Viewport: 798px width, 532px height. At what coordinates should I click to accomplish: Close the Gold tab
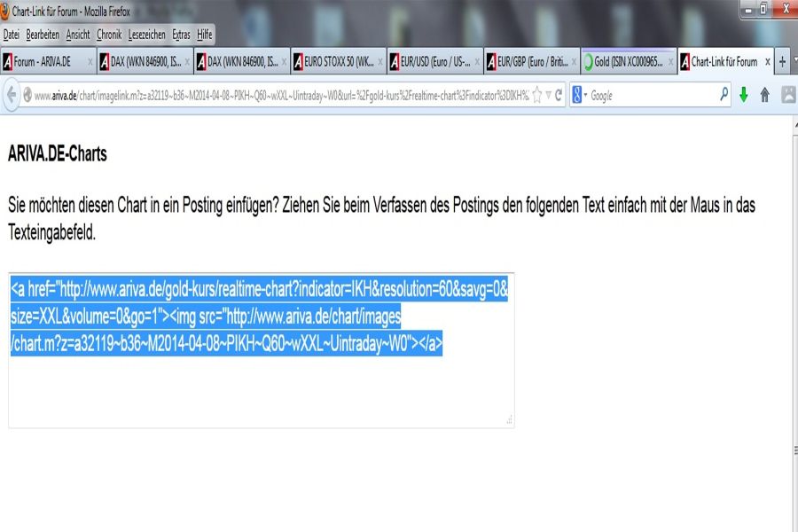[x=670, y=62]
